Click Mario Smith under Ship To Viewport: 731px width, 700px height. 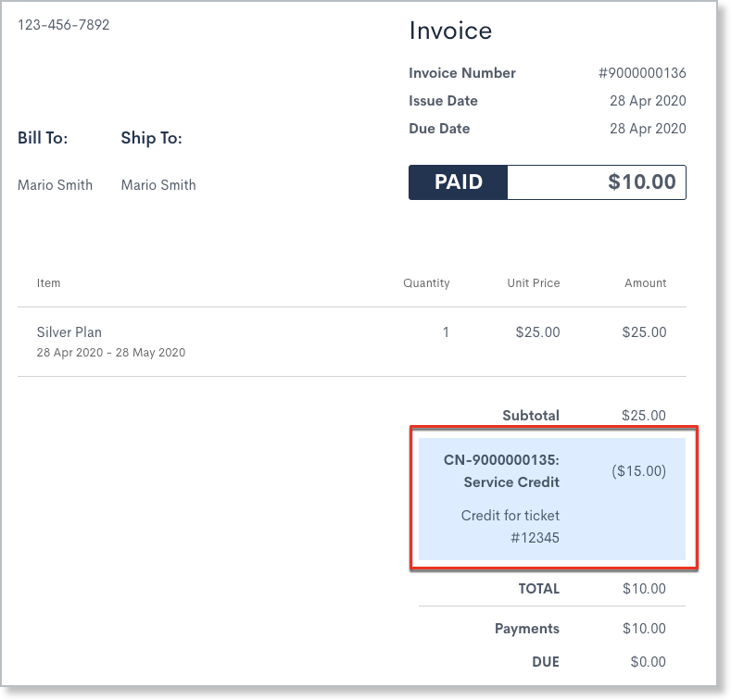pos(158,185)
